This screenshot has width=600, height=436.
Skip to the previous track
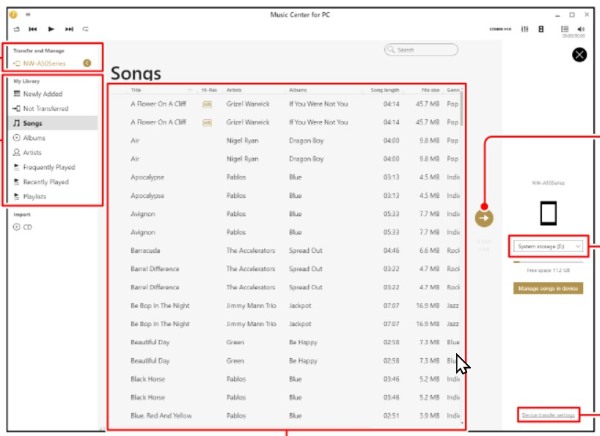33,29
